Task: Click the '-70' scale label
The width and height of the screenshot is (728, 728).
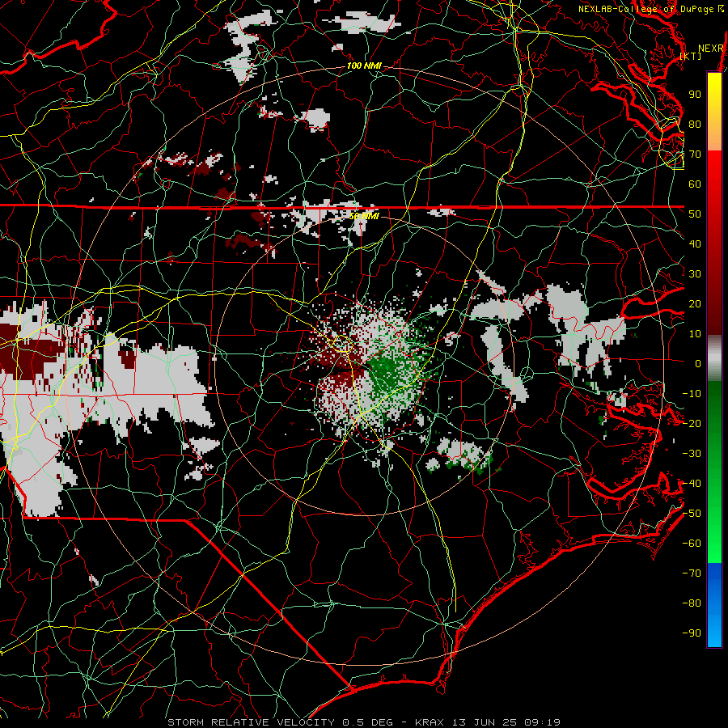Action: pos(692,574)
